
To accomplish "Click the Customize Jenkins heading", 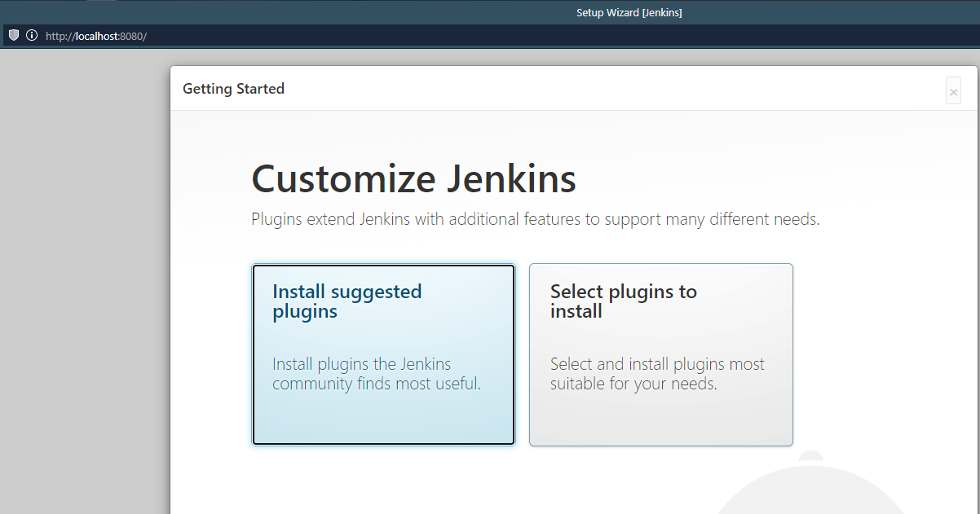I will click(413, 179).
